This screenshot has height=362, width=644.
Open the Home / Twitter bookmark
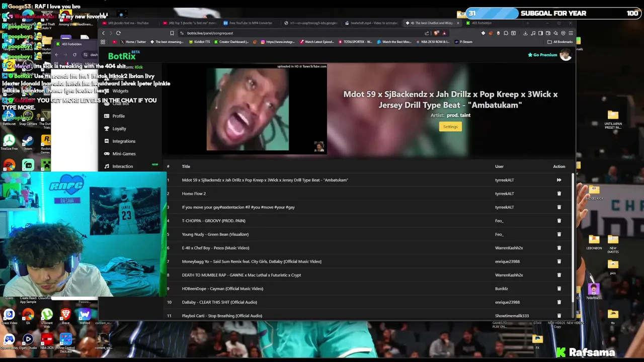point(133,42)
